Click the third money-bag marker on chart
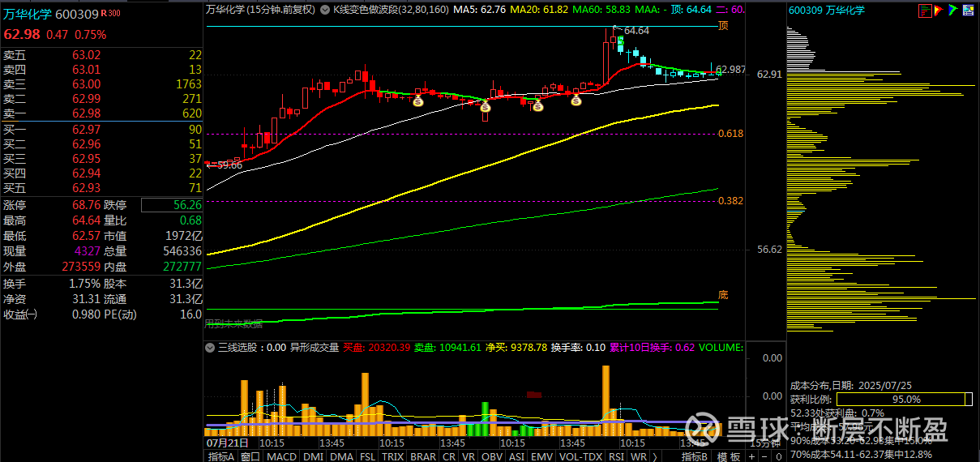Image resolution: width=980 pixels, height=462 pixels. [537, 105]
